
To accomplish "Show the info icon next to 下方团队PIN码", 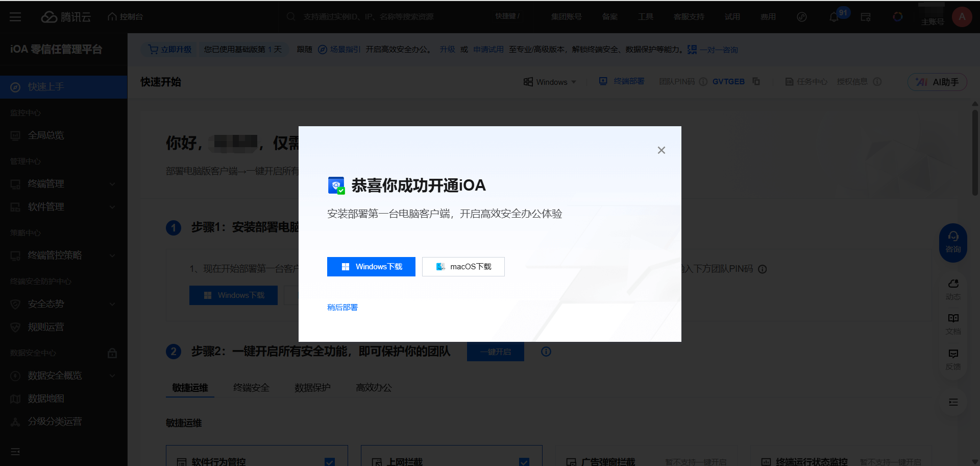I will click(763, 269).
